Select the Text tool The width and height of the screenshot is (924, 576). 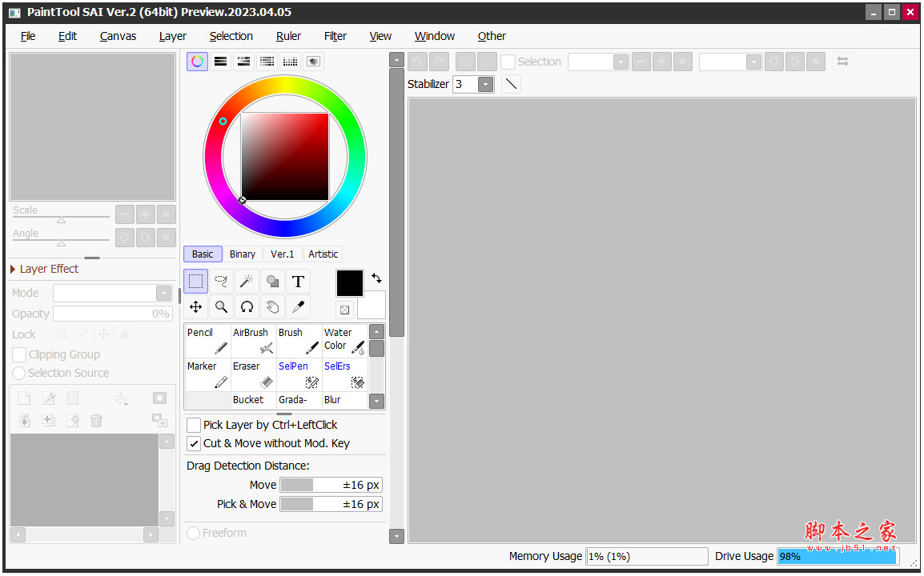[298, 282]
